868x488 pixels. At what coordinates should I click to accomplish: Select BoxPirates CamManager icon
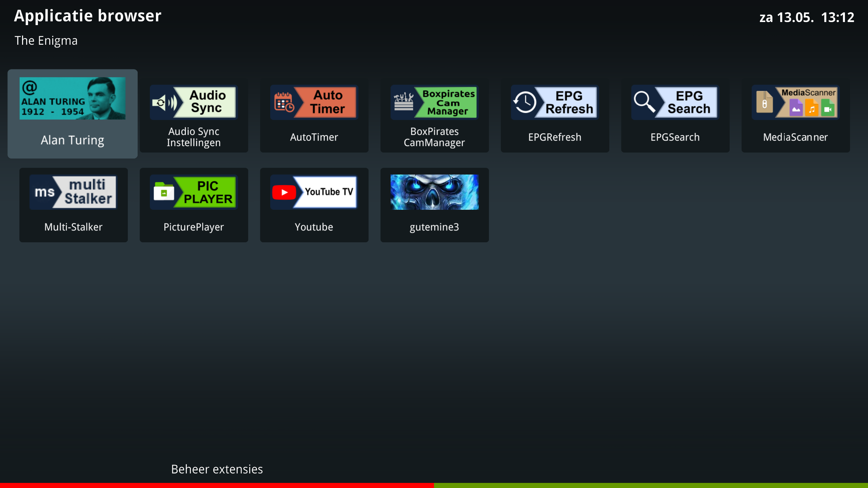point(434,102)
